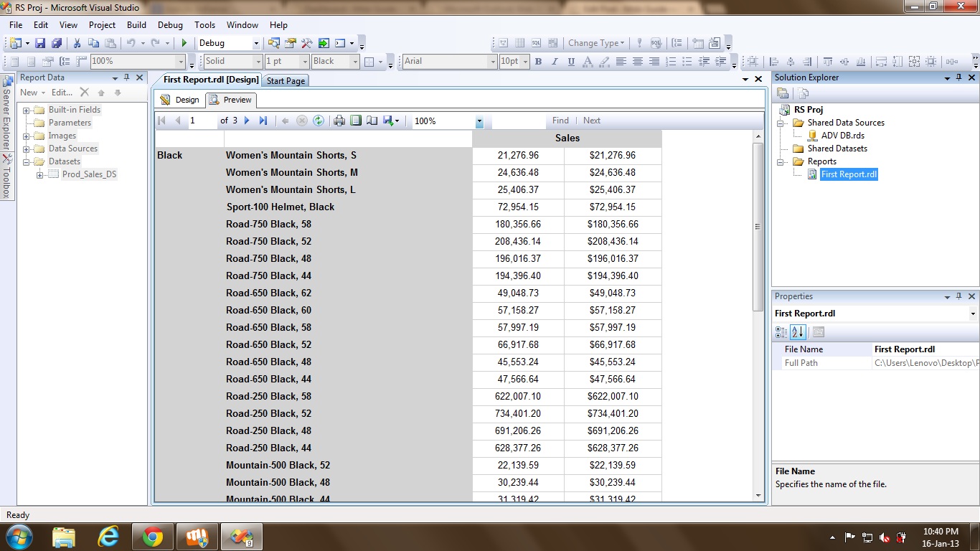
Task: Open the Debug configuration dropdown
Action: click(254, 44)
